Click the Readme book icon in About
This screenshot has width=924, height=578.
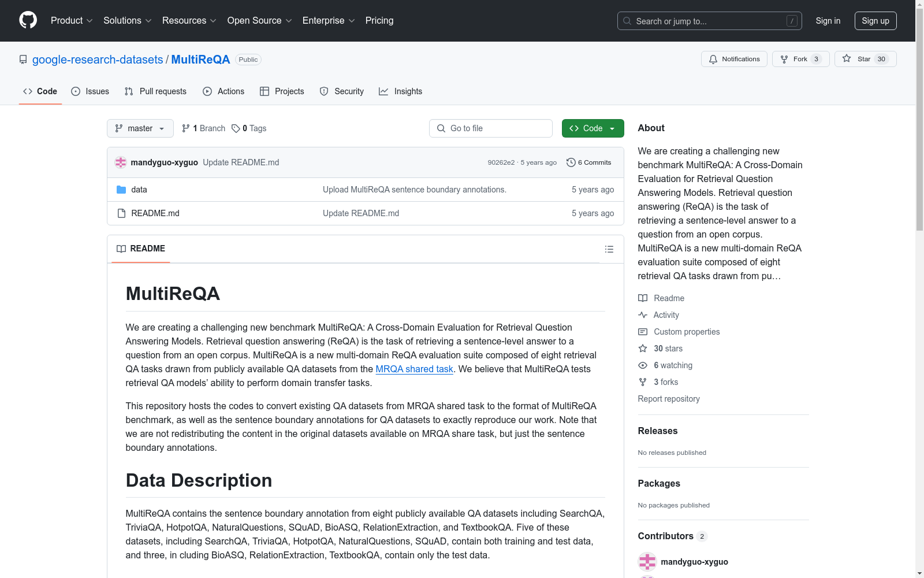643,298
